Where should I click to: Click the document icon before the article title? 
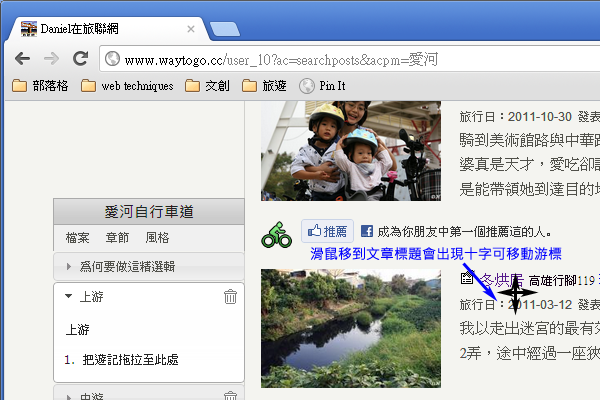pyautogui.click(x=467, y=280)
